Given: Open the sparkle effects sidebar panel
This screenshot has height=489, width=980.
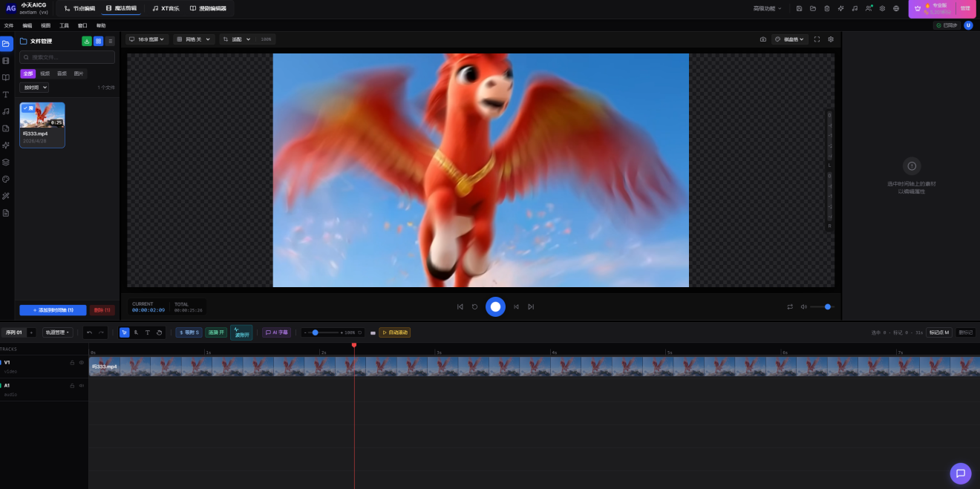Looking at the screenshot, I should 6,145.
